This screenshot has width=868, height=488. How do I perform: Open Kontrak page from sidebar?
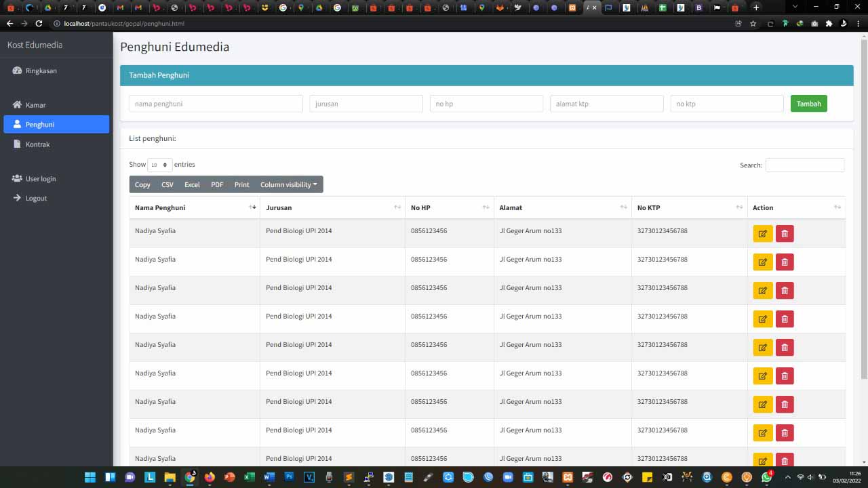pos(37,144)
